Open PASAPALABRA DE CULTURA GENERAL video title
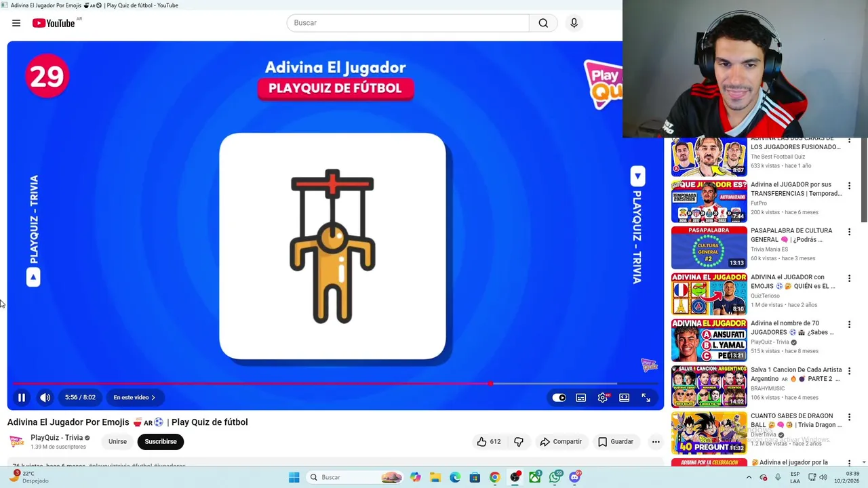The height and width of the screenshot is (488, 868). [x=791, y=235]
